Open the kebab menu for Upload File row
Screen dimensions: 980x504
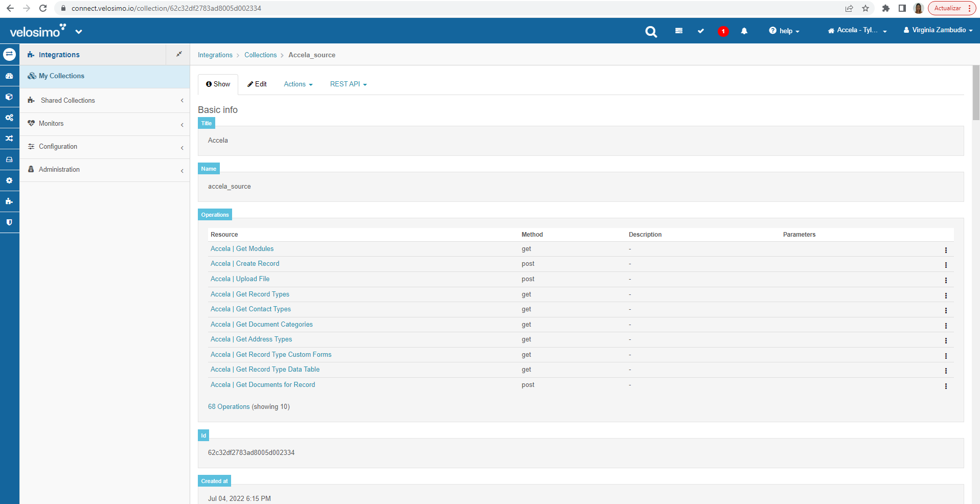click(x=946, y=280)
